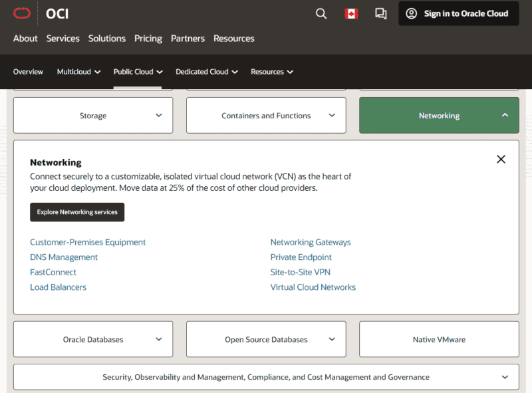The height and width of the screenshot is (393, 532).
Task: Expand Containers and Functions tile
Action: tap(266, 116)
